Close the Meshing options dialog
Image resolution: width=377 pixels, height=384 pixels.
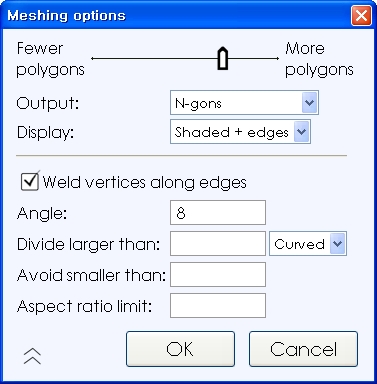[361, 15]
